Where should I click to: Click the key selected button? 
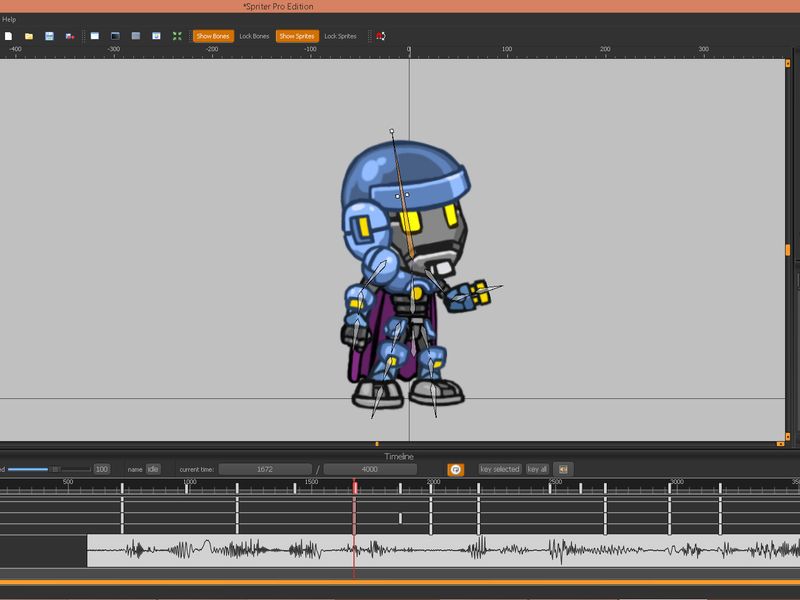(x=499, y=469)
